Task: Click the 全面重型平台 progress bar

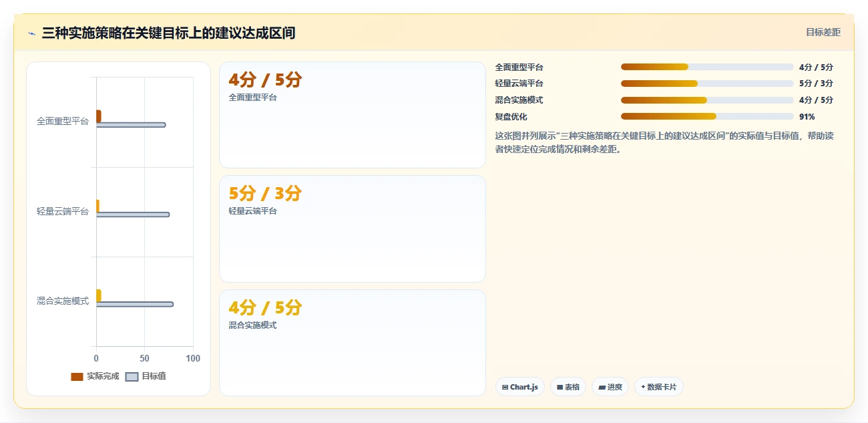Action: tap(707, 67)
